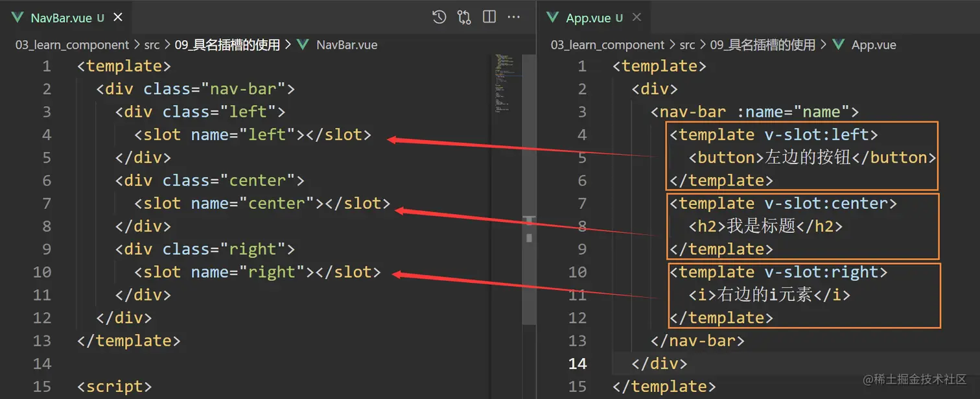This screenshot has height=399, width=980.
Task: Click the <script> tag line in NavBar.vue
Action: point(114,386)
